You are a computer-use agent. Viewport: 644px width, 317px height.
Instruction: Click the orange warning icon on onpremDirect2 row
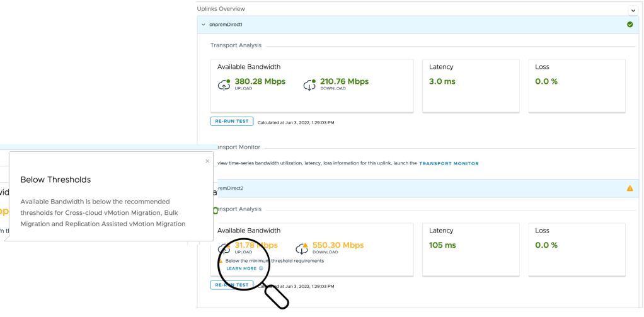tap(630, 188)
